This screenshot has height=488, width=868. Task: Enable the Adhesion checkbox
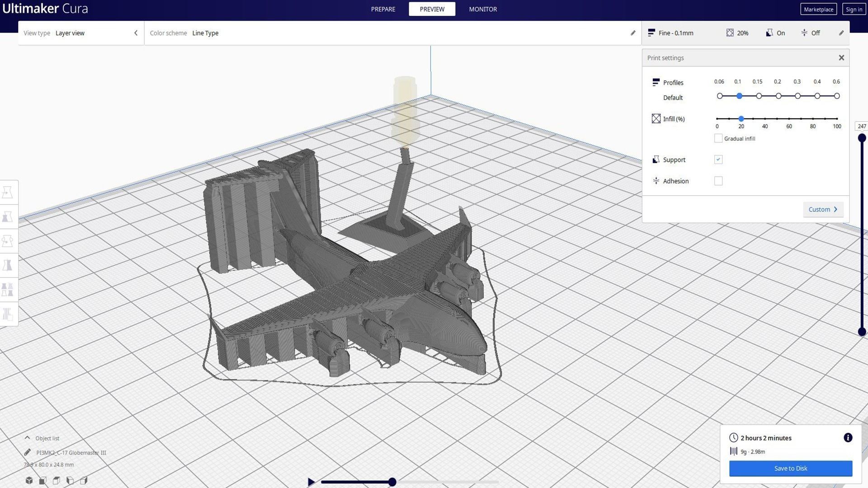pyautogui.click(x=718, y=181)
